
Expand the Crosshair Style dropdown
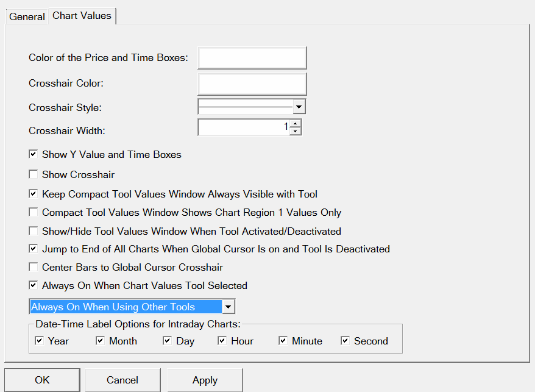pyautogui.click(x=299, y=107)
